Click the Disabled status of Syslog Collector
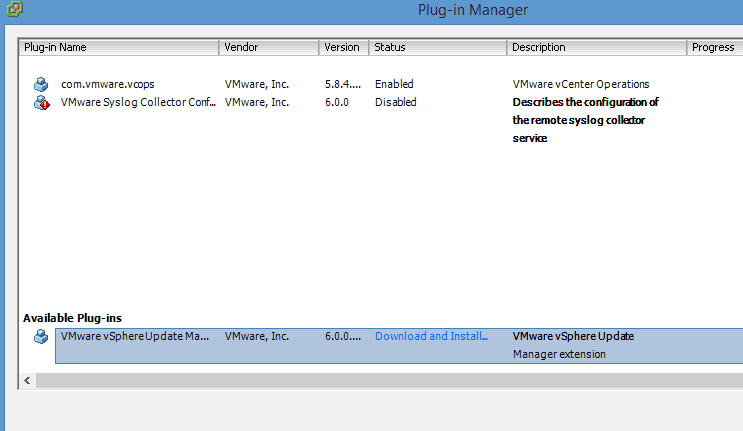 click(x=396, y=102)
